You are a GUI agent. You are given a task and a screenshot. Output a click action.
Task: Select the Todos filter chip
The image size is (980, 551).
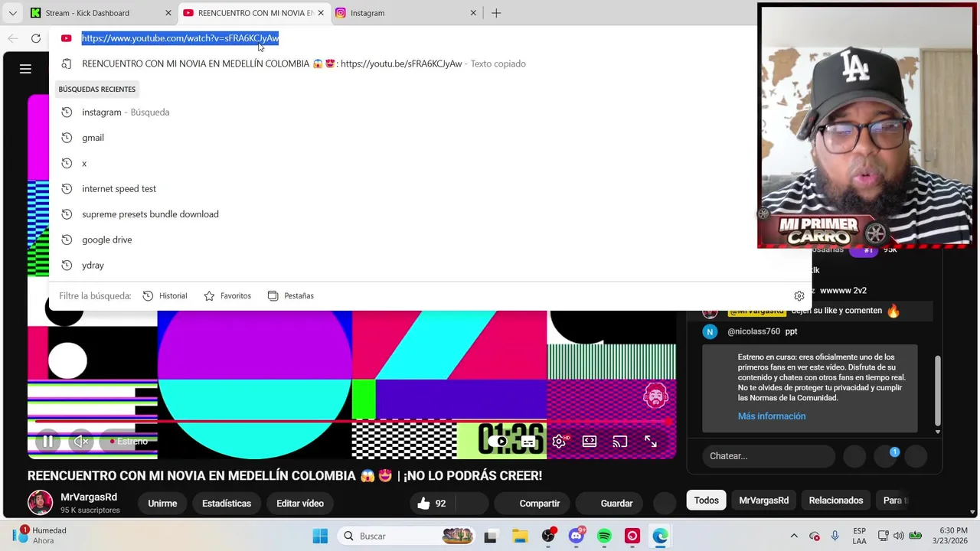coord(706,500)
